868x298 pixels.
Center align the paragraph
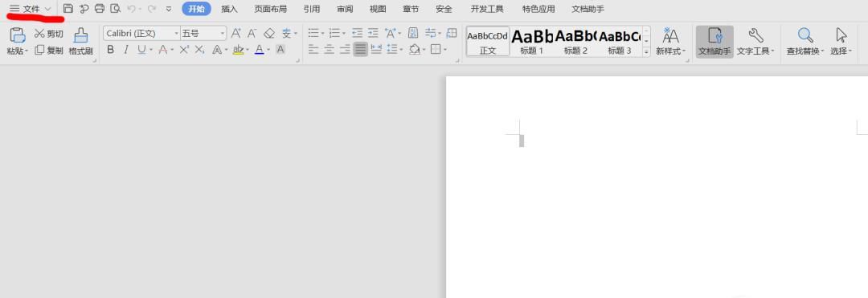[x=329, y=50]
